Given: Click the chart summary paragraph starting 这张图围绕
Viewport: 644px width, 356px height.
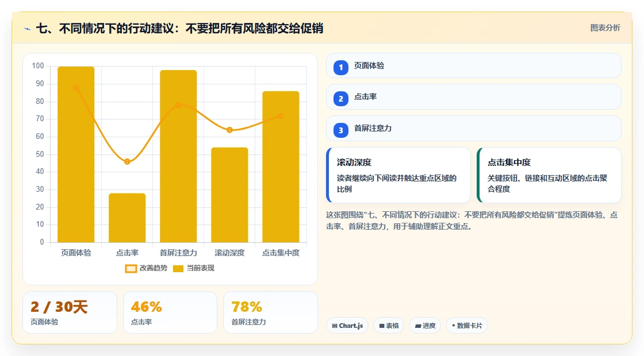Looking at the screenshot, I should point(472,220).
